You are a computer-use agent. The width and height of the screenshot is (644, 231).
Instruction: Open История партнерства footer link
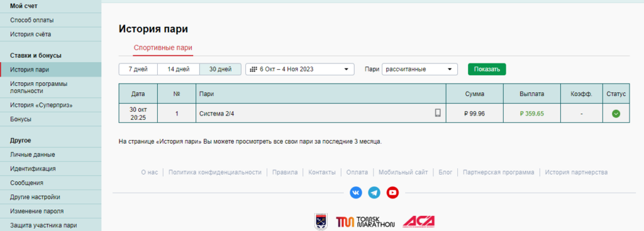pos(576,173)
